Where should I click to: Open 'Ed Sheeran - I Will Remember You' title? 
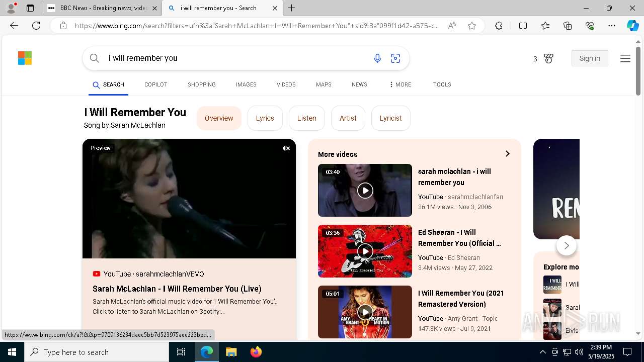[459, 238]
